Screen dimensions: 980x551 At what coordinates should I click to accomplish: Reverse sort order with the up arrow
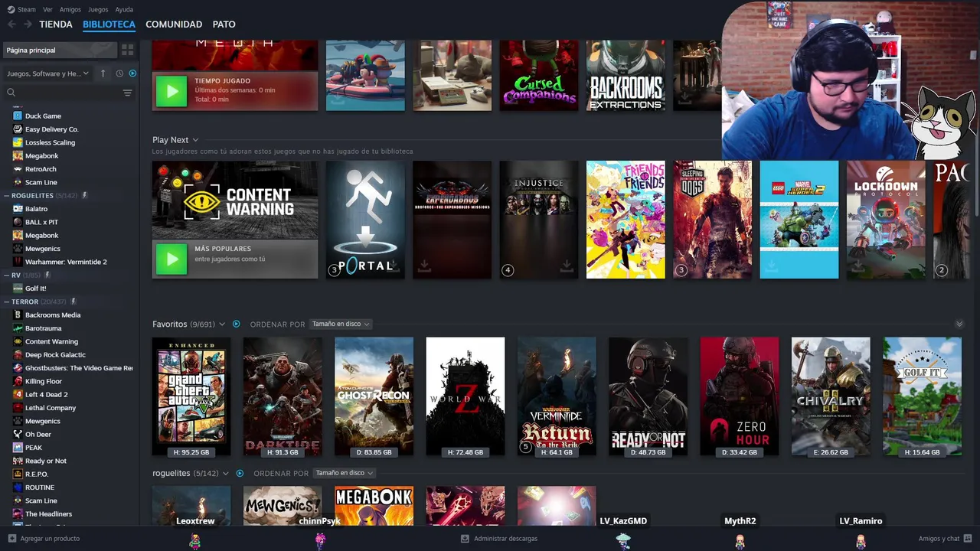103,73
